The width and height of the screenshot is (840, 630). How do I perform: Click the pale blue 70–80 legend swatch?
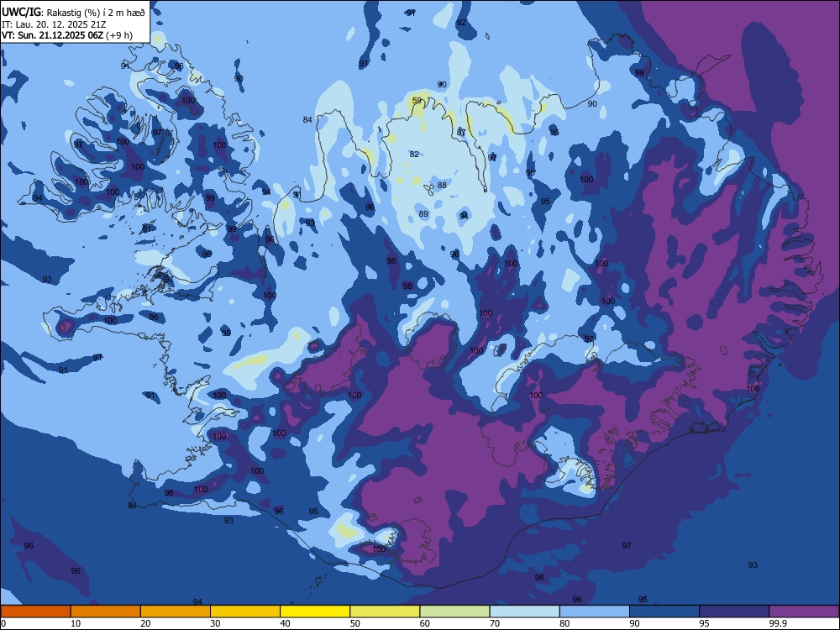click(524, 612)
